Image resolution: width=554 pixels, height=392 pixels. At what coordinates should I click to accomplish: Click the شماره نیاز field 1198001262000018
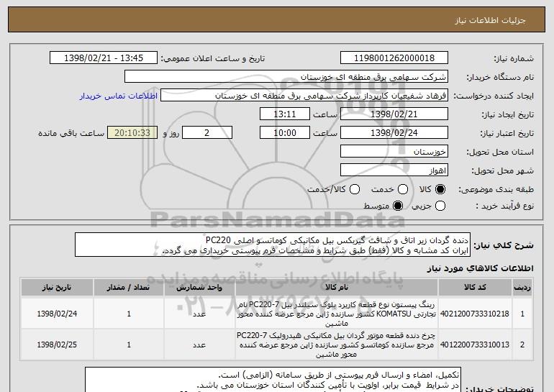(x=394, y=58)
